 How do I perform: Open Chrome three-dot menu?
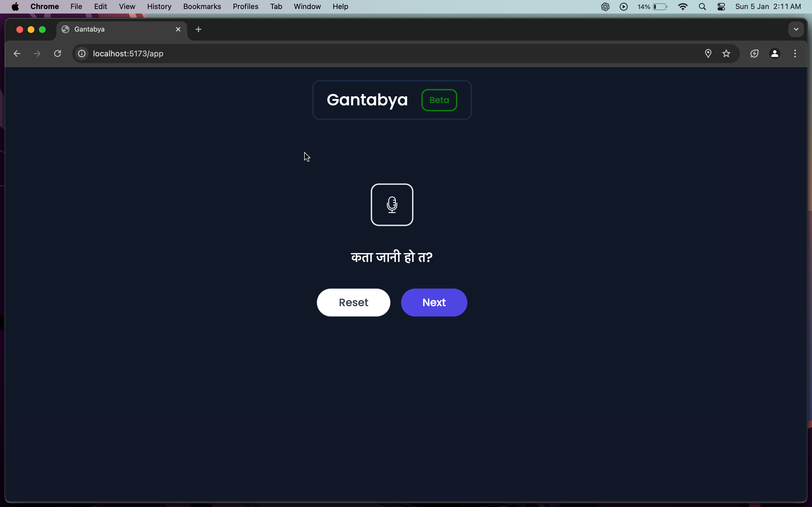(x=795, y=54)
